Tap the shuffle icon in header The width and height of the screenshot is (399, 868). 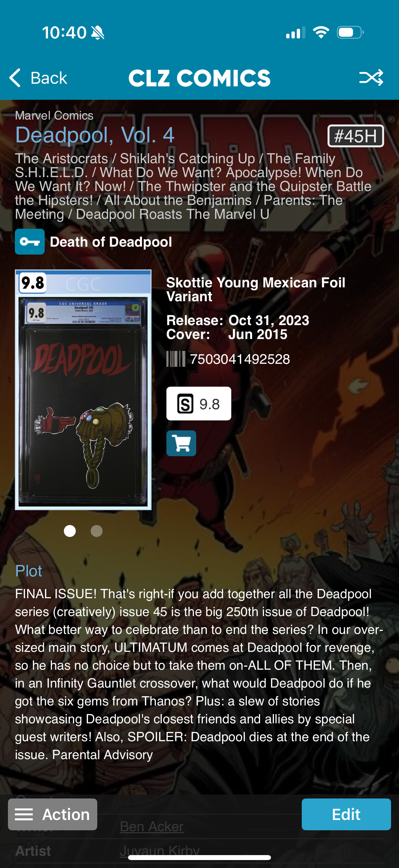pyautogui.click(x=371, y=77)
